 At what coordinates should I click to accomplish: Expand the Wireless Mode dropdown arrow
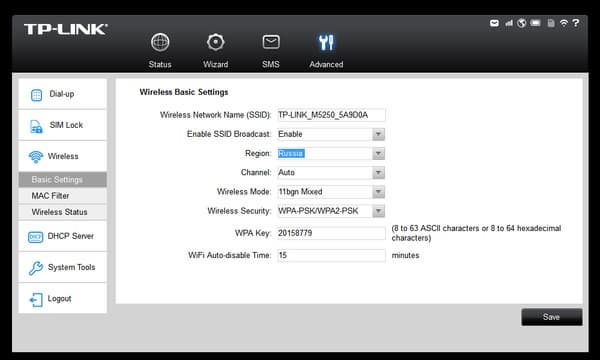point(378,192)
